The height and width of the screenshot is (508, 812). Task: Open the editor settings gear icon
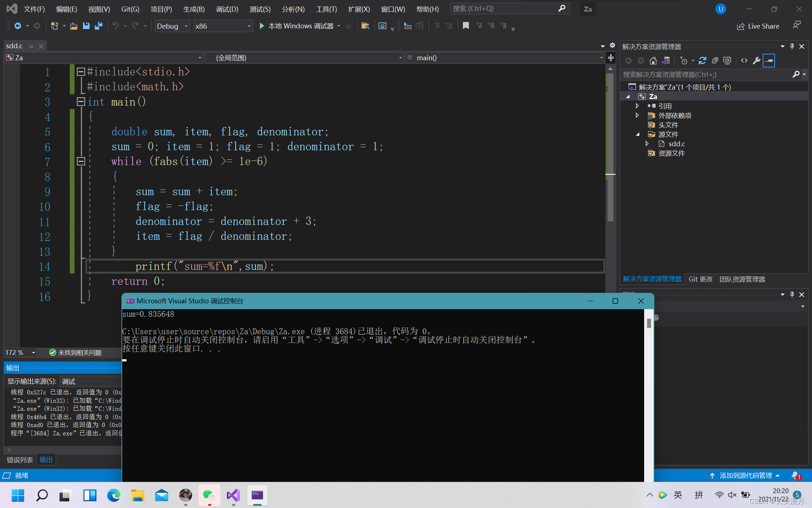pyautogui.click(x=612, y=45)
